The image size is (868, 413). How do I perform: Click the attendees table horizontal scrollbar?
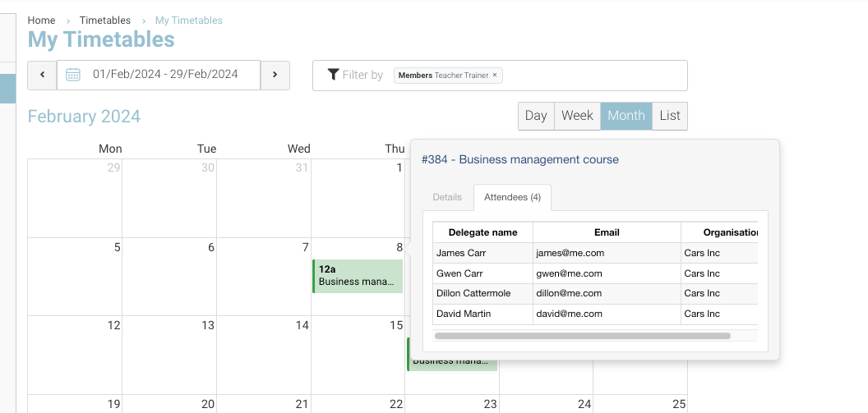click(582, 335)
